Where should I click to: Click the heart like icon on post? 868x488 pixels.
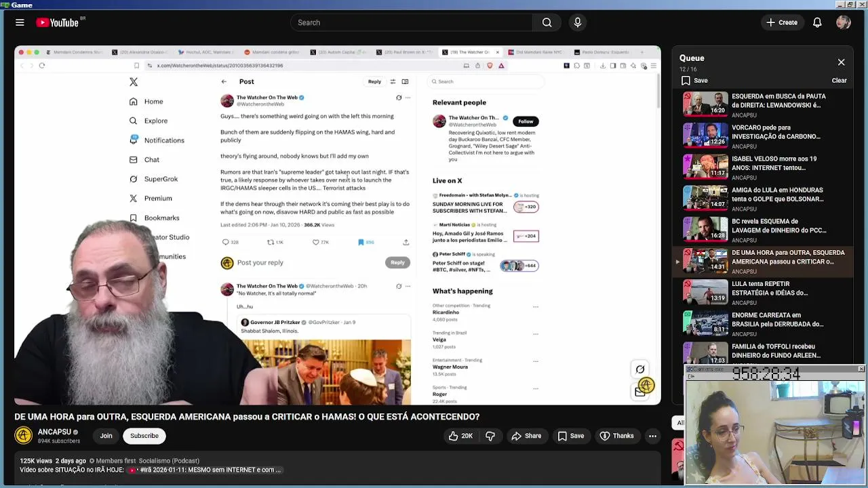click(315, 242)
